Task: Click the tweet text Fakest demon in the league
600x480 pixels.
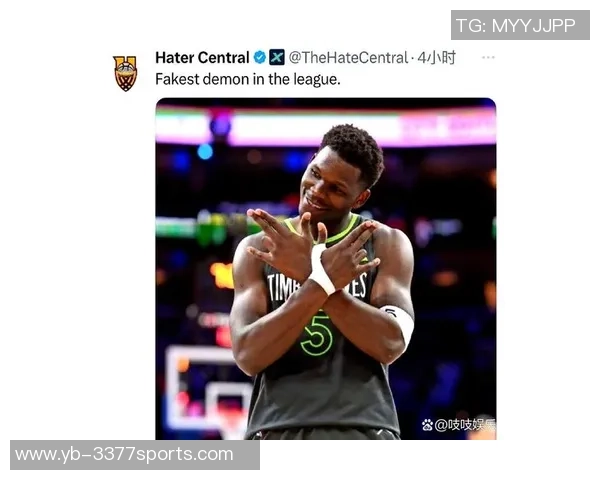Action: (x=248, y=79)
